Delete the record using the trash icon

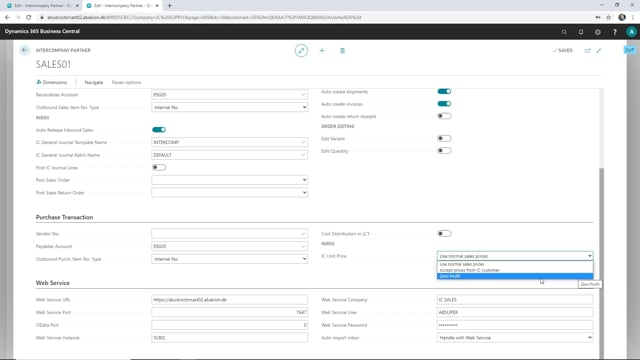pyautogui.click(x=342, y=51)
